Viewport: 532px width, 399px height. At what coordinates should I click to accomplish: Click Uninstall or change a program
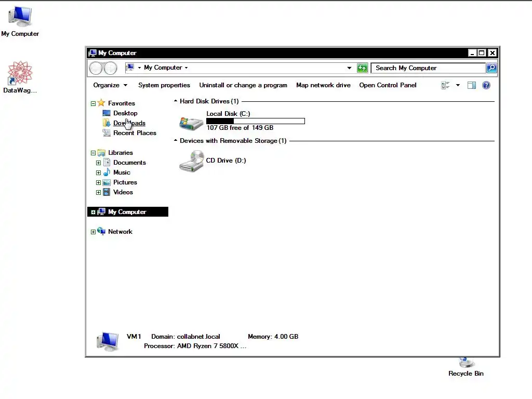pyautogui.click(x=243, y=85)
